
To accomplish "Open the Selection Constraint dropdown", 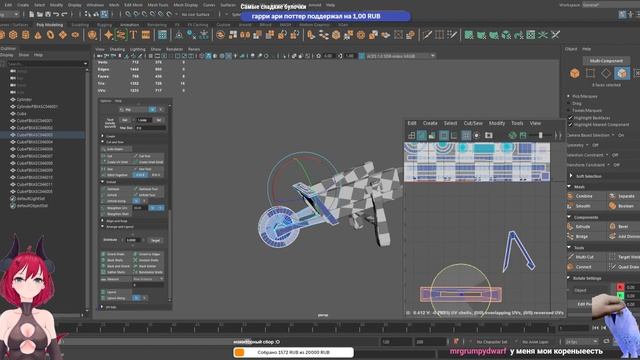I will tap(607, 155).
